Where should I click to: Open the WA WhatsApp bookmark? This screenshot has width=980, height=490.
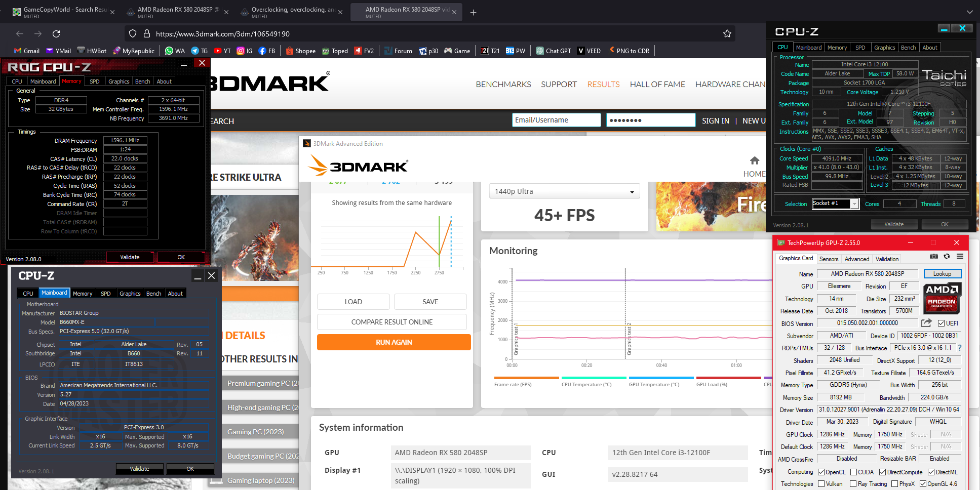[x=175, y=51]
